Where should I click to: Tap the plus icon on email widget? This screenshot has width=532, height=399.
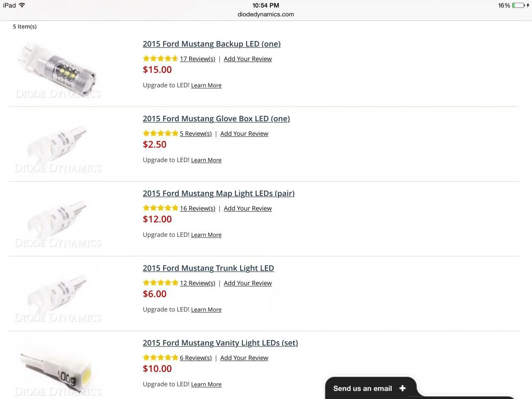pyautogui.click(x=402, y=388)
